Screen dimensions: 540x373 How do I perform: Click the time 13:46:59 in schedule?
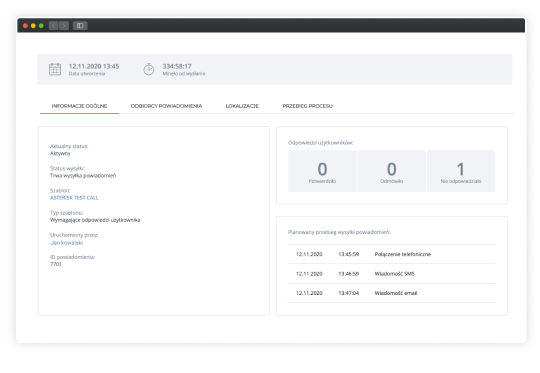(349, 274)
